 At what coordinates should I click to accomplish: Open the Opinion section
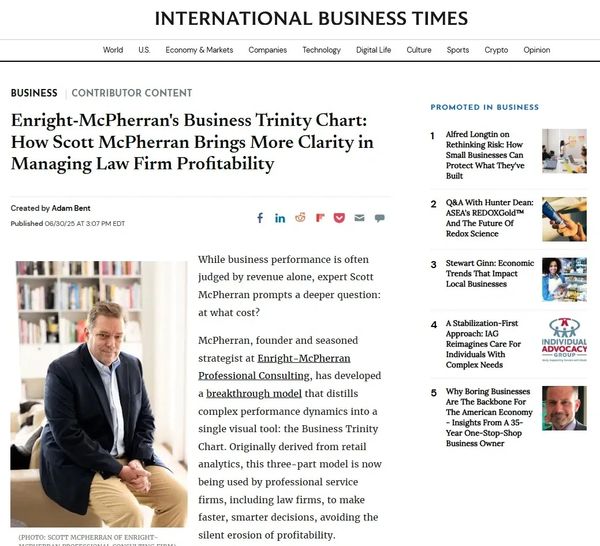536,50
